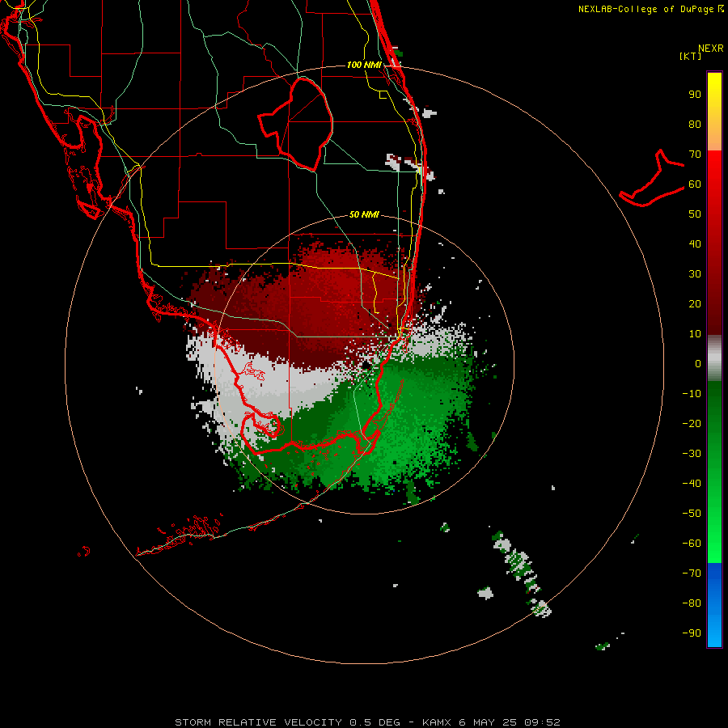728x728 pixels.
Task: Click the -10 value on the velocity scale
Action: (x=692, y=394)
